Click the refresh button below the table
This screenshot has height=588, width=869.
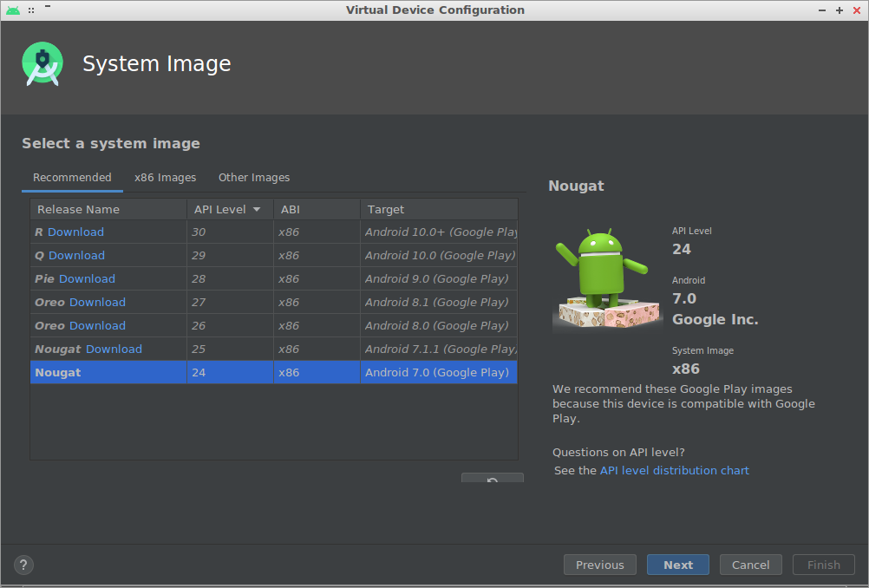click(492, 478)
